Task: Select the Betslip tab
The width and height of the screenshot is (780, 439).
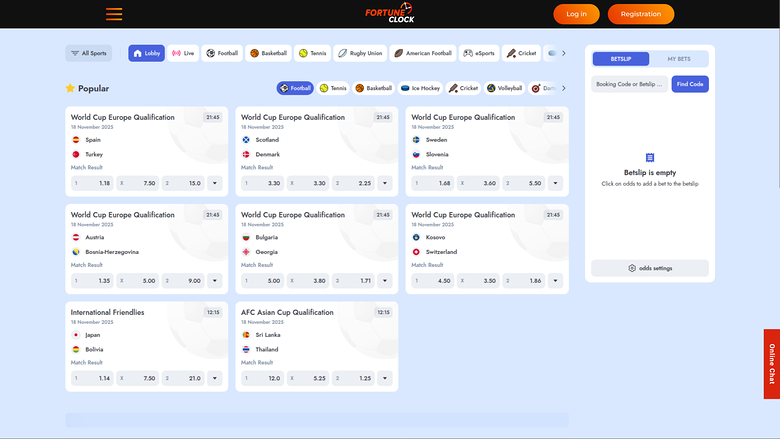Action: (x=621, y=59)
